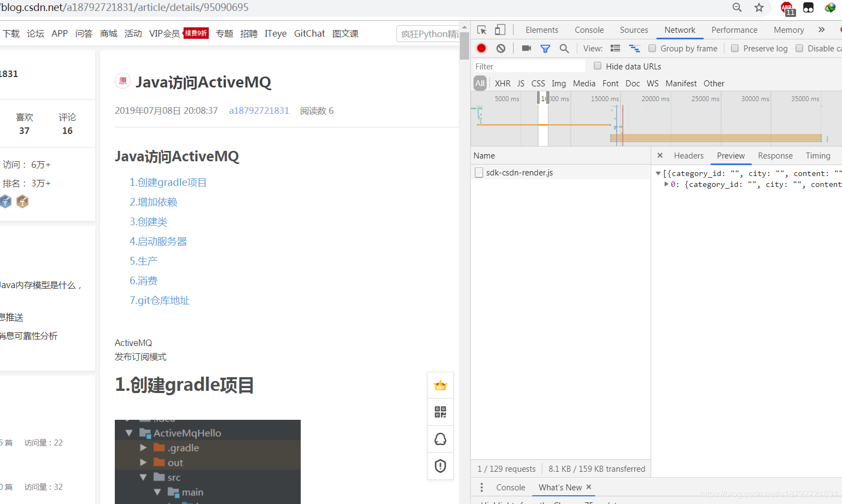Toggle device toolbar icon in DevTools
Image resolution: width=842 pixels, height=504 pixels.
tap(500, 30)
